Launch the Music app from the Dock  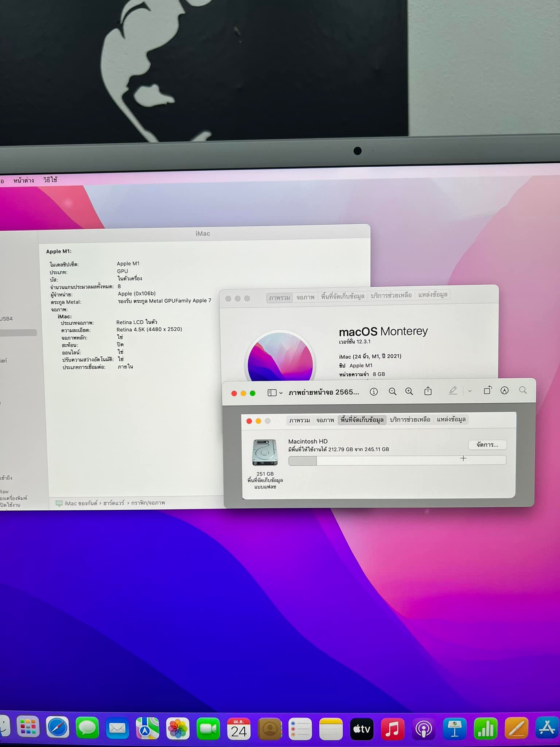tap(392, 729)
